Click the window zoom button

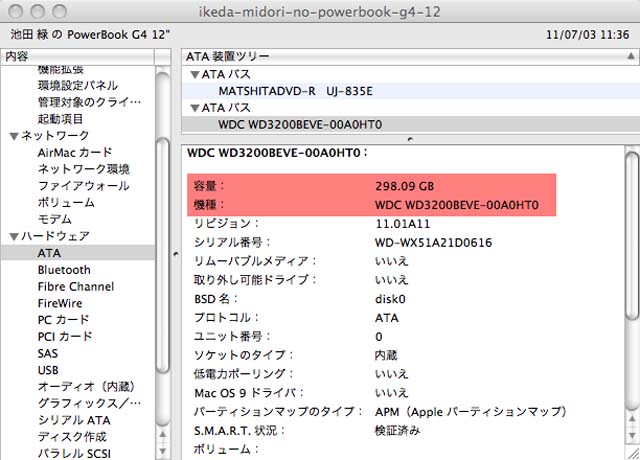[x=60, y=11]
